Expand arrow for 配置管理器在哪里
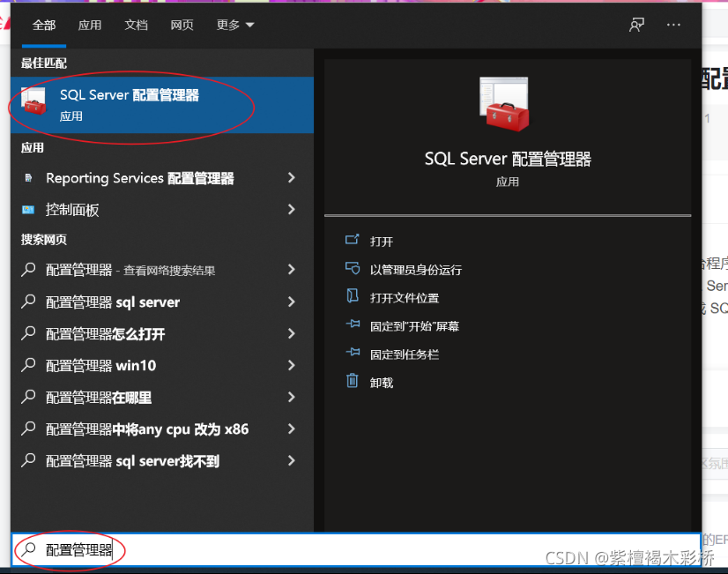The height and width of the screenshot is (574, 728). tap(291, 397)
